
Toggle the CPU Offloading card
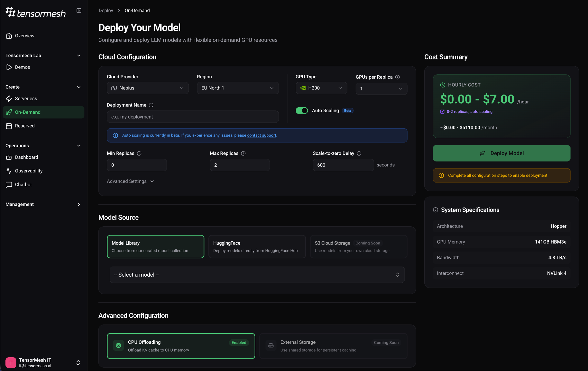click(181, 346)
